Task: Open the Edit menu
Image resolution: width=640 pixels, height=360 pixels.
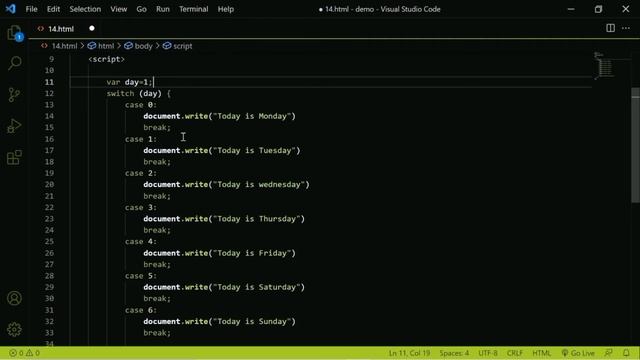Action: 53,9
